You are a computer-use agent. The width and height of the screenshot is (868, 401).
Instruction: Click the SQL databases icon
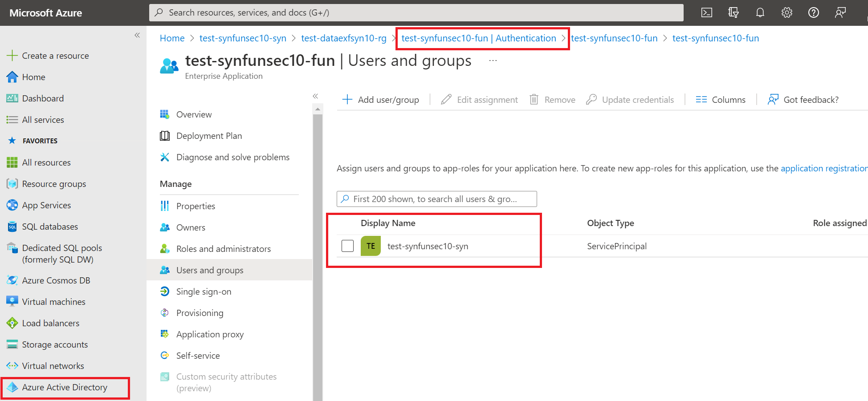12,227
